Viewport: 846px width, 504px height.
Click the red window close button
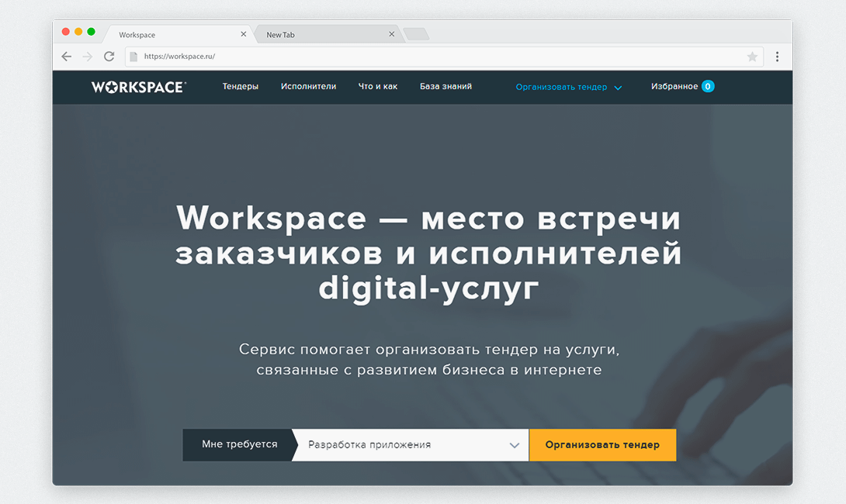pos(66,32)
